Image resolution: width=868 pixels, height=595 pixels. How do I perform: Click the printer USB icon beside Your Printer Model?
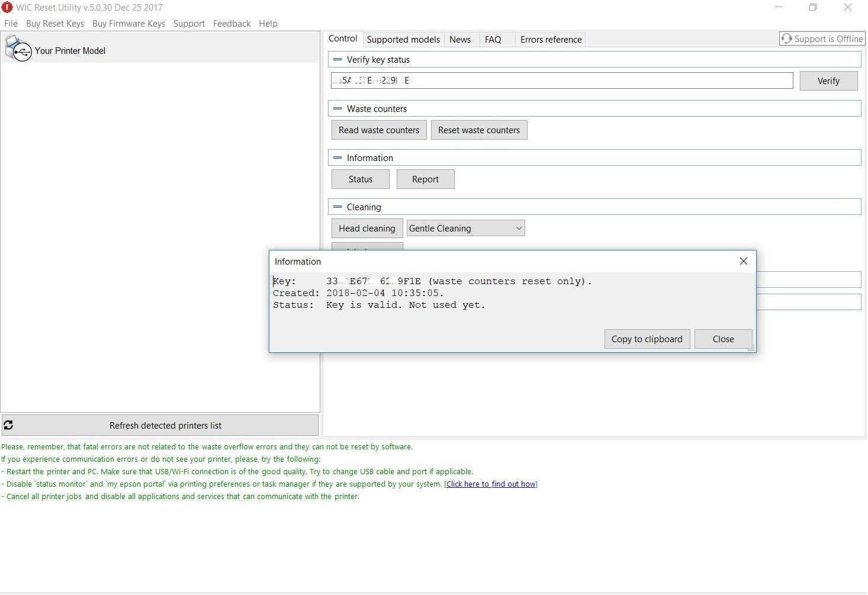[18, 49]
